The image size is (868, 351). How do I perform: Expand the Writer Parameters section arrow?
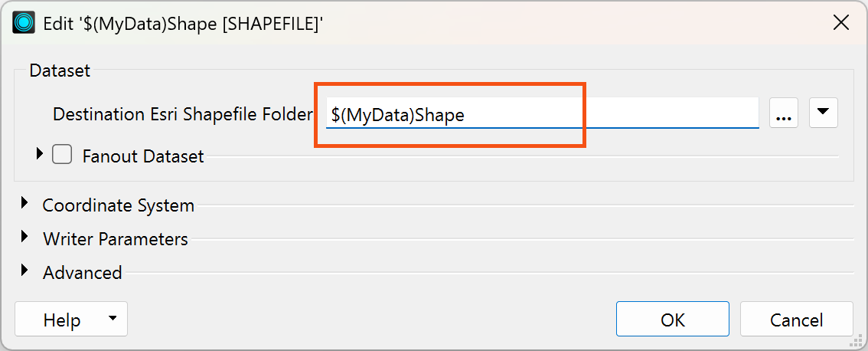click(x=24, y=237)
